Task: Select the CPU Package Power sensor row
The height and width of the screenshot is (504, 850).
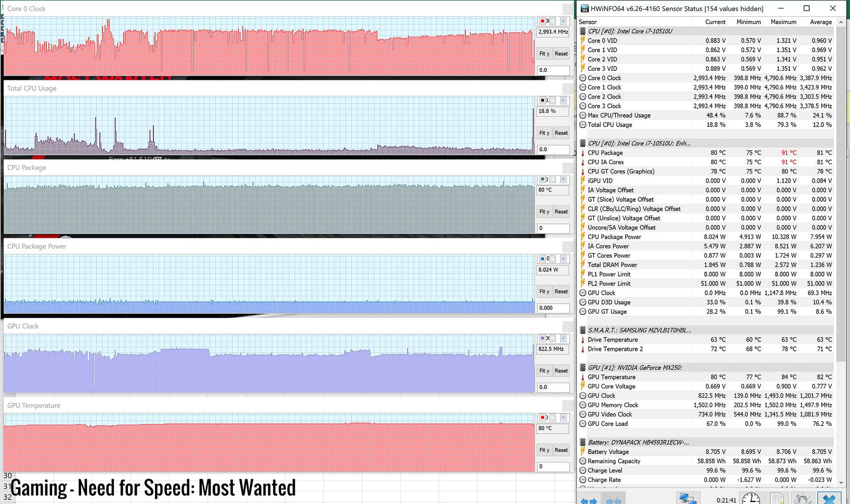Action: [x=614, y=237]
